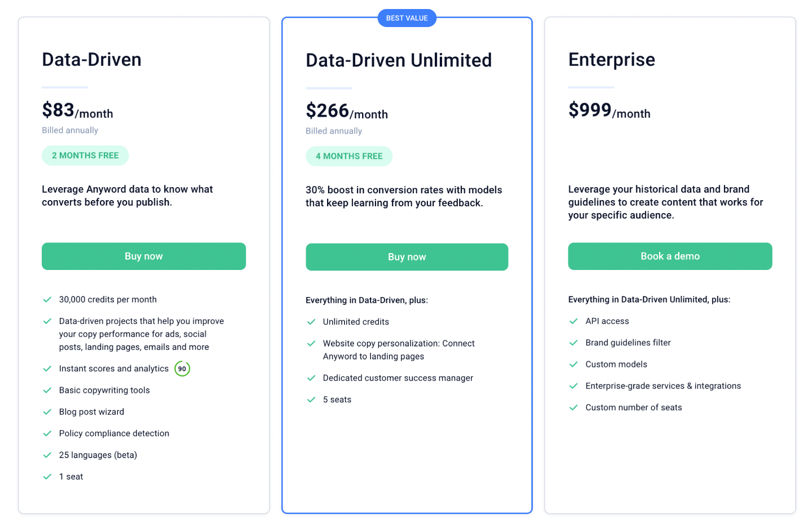812x527 pixels.
Task: Click checkmark next to 1 seat
Action: pos(47,477)
